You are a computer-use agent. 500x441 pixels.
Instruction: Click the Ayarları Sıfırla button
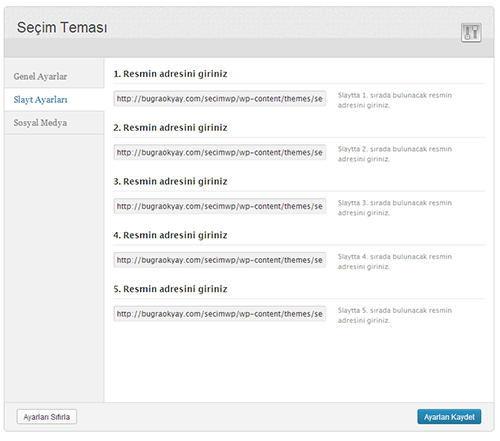coord(47,417)
